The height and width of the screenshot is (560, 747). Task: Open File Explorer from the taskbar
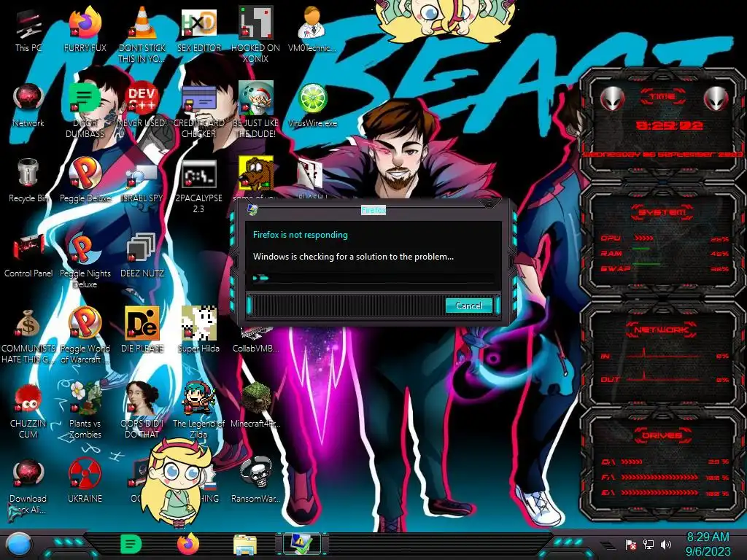tap(245, 545)
